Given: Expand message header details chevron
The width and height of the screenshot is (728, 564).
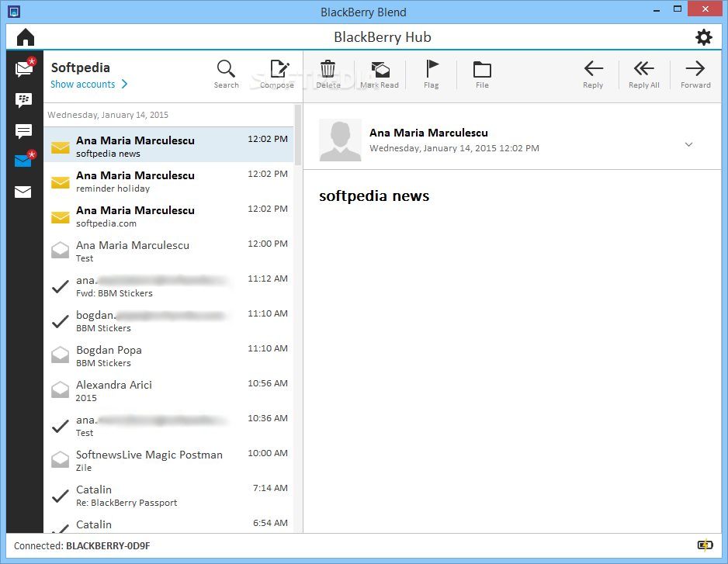Looking at the screenshot, I should 688,144.
